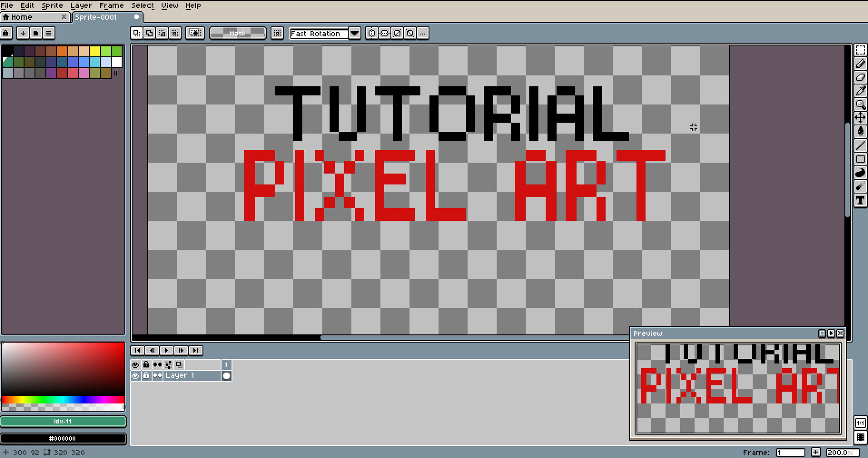Open the Fast Rotation mode dropdown

pos(355,33)
